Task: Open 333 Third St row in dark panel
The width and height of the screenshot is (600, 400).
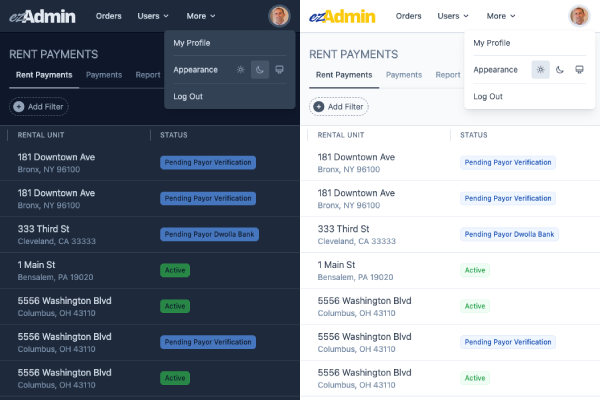Action: 150,235
